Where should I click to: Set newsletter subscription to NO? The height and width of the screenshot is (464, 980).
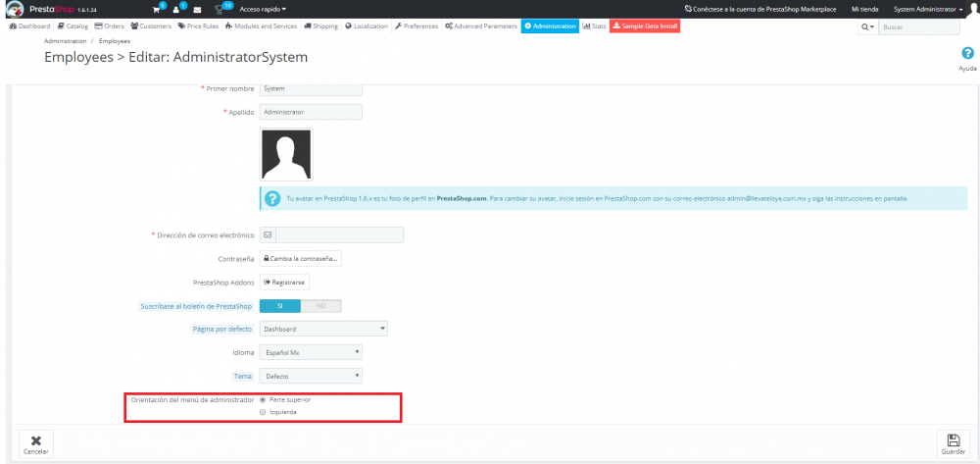(x=320, y=306)
